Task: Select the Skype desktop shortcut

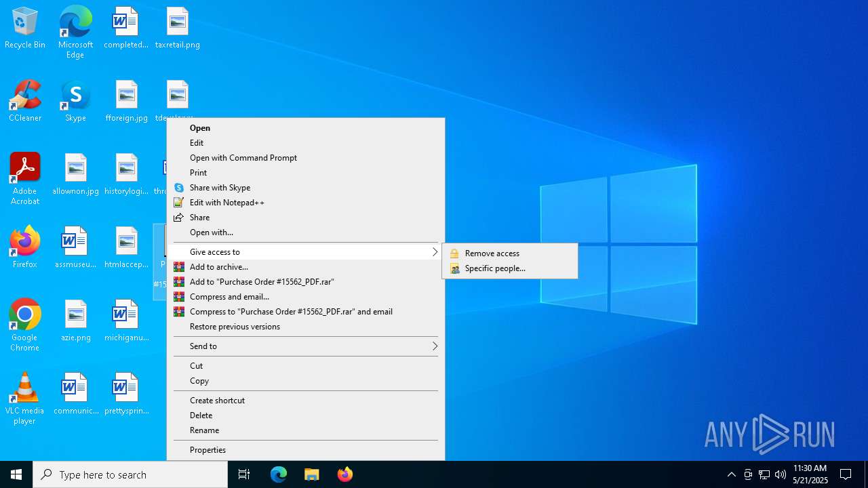Action: coord(75,102)
